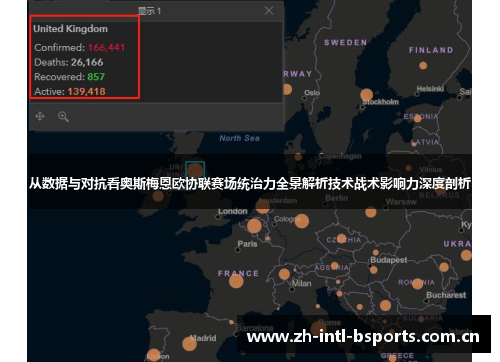
Task: Click the 'Oslo' city label
Action: point(312,93)
